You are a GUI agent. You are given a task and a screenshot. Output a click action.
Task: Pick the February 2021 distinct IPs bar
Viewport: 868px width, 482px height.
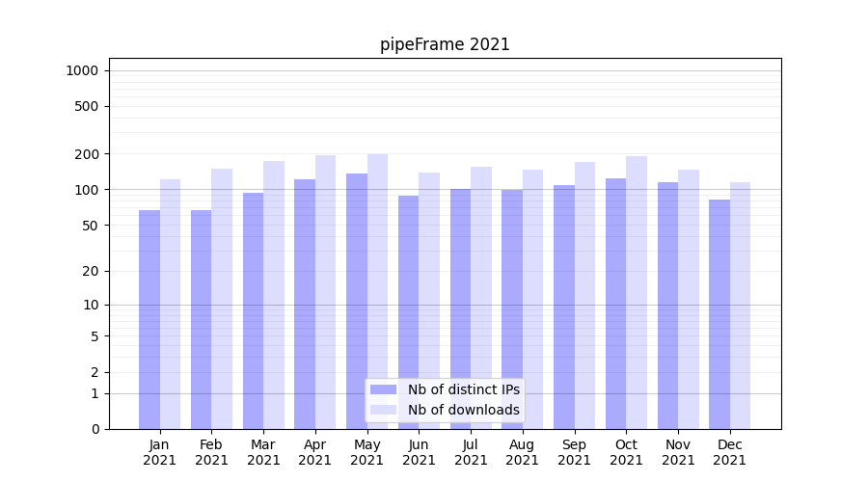202,318
